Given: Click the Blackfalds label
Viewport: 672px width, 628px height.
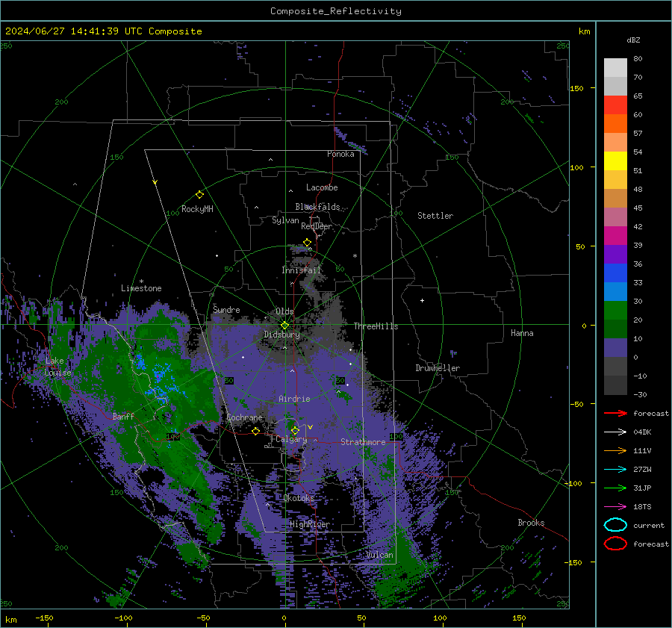Looking at the screenshot, I should coord(317,207).
